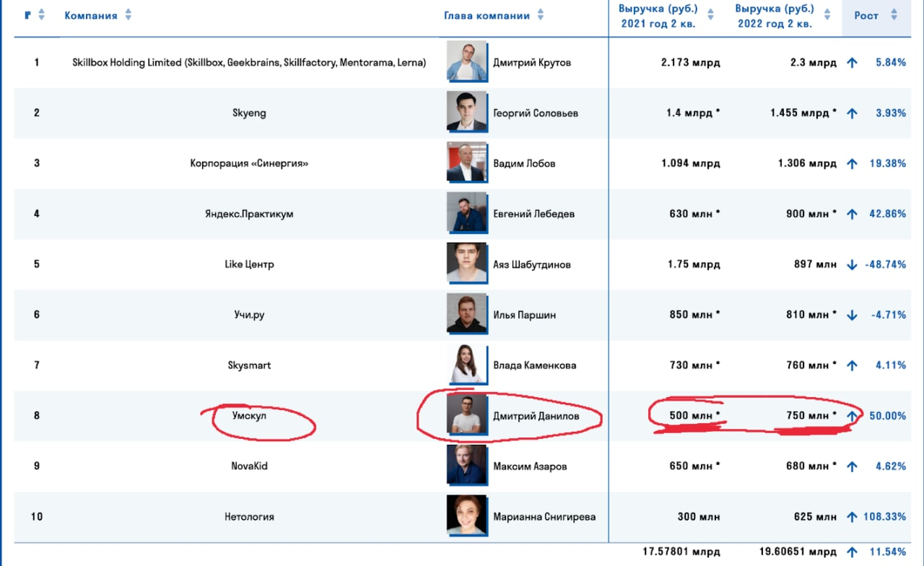
Task: Open Вадим Лобов's photo
Action: pos(466,162)
